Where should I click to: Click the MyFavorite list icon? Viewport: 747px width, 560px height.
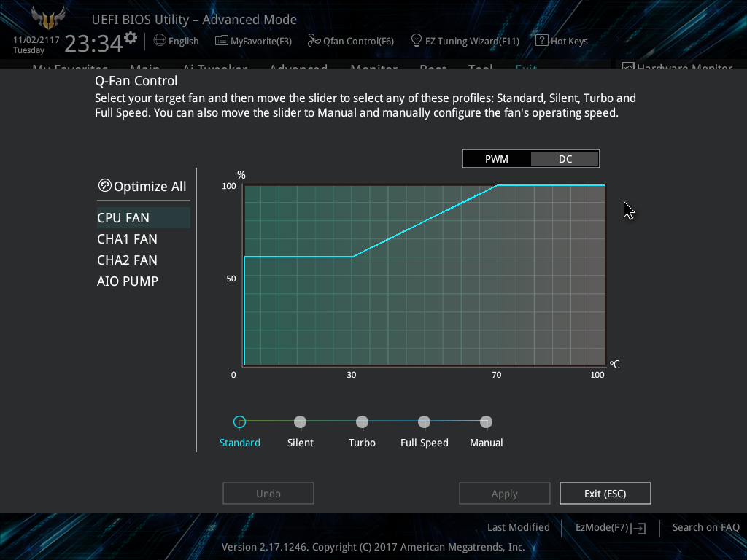[222, 41]
